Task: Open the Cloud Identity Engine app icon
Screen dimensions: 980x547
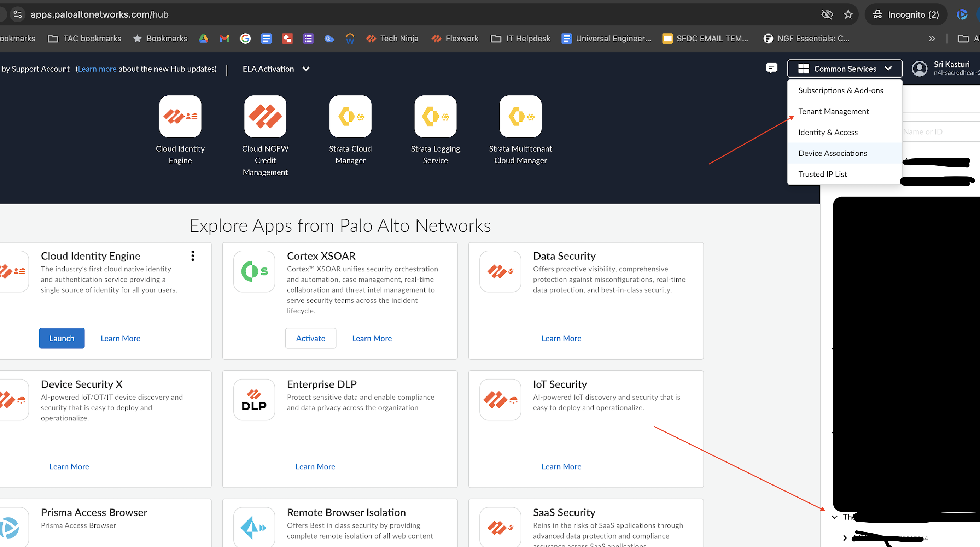Action: [180, 116]
